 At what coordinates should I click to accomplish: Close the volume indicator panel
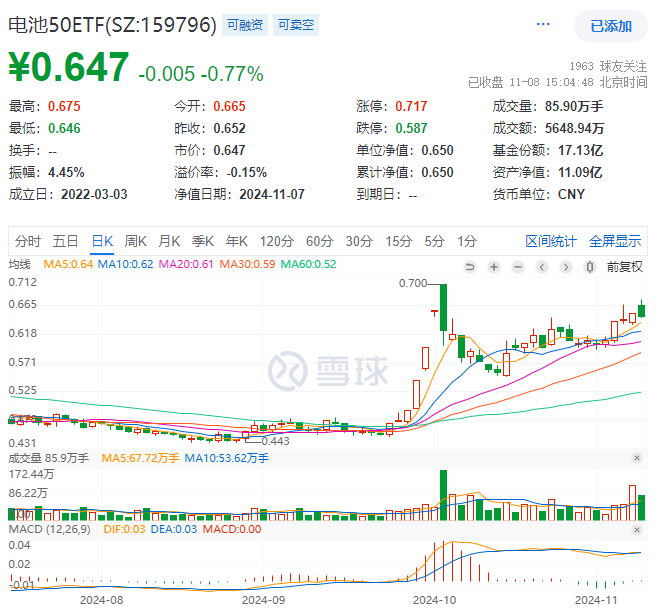(637, 458)
